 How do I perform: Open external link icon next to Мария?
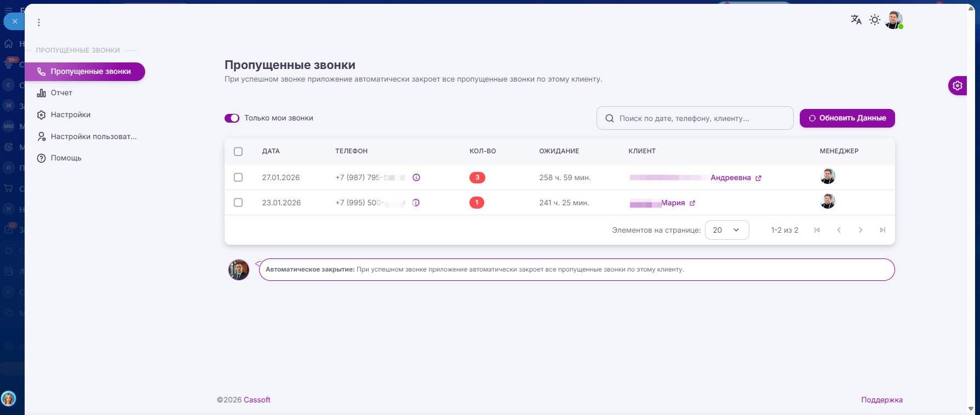click(692, 203)
